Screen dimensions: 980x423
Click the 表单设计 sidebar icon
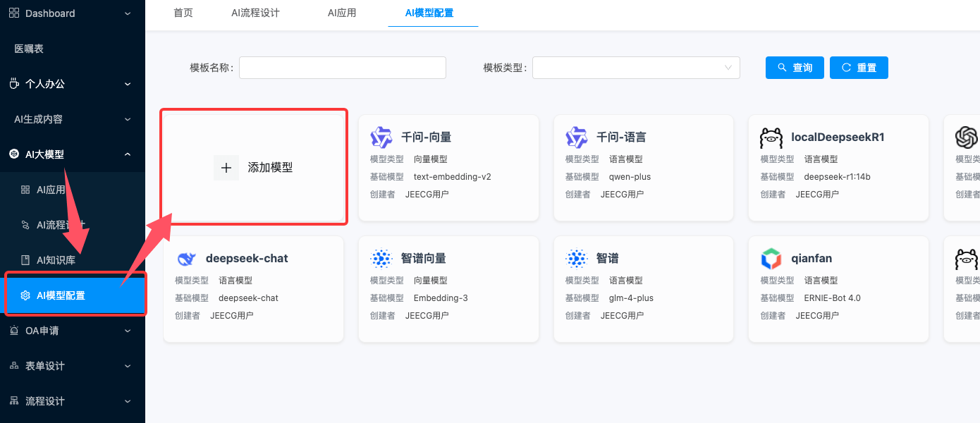point(14,366)
